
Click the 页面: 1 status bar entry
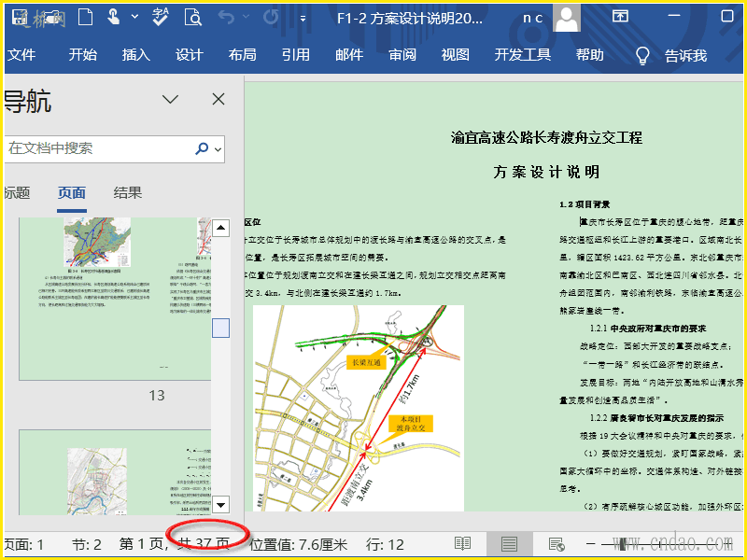pyautogui.click(x=24, y=544)
